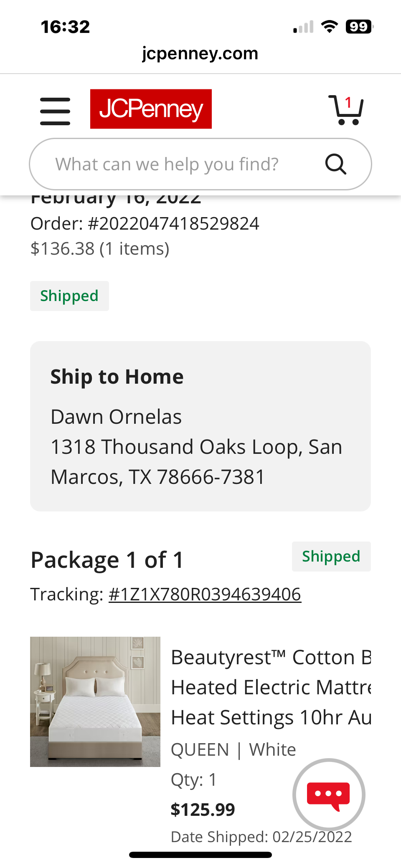Tap the Package 1 of 1 heading
This screenshot has height=868, width=401.
[x=107, y=560]
